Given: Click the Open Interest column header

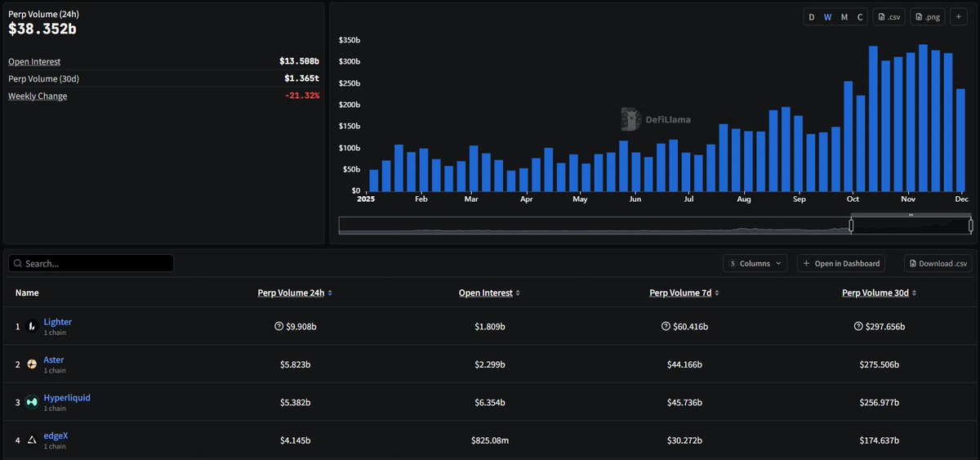Looking at the screenshot, I should (486, 293).
